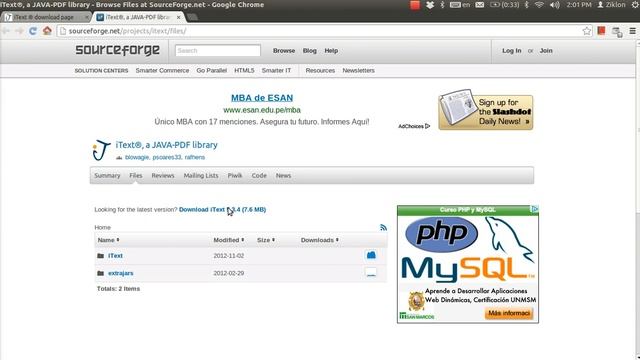Viewport: 640px width, 360px height.
Task: Click the red recording tray icon
Action: (415, 5)
